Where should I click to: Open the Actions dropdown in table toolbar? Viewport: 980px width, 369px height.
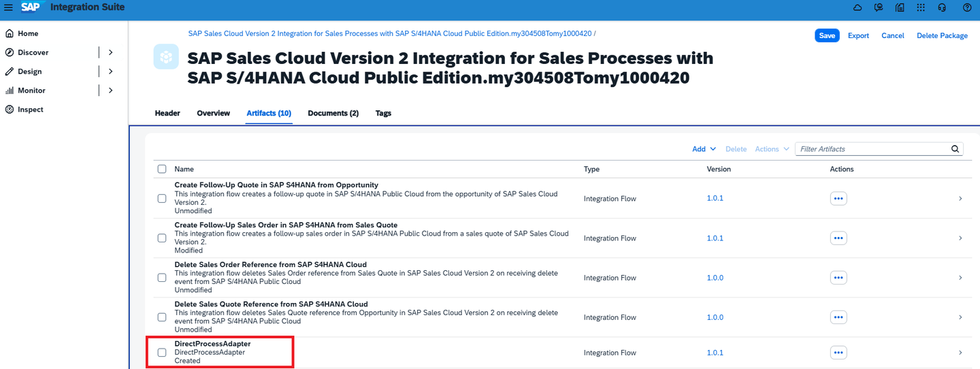[772, 149]
